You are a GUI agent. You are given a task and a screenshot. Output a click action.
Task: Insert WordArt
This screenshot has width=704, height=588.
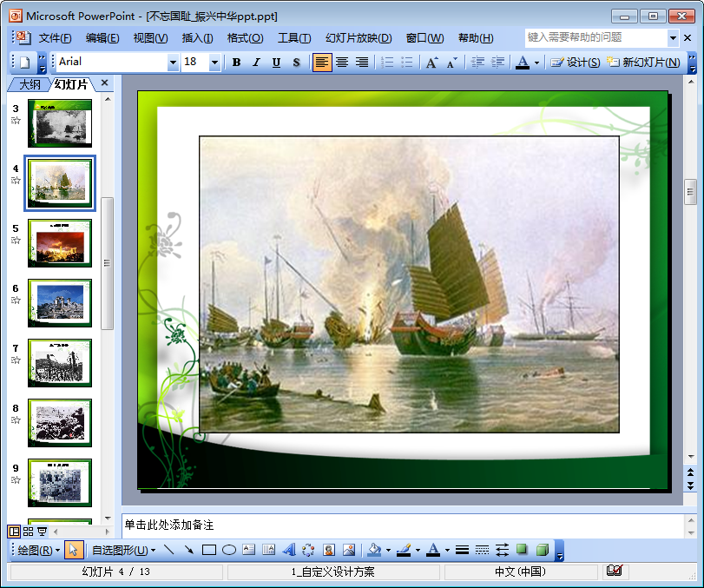coord(289,550)
